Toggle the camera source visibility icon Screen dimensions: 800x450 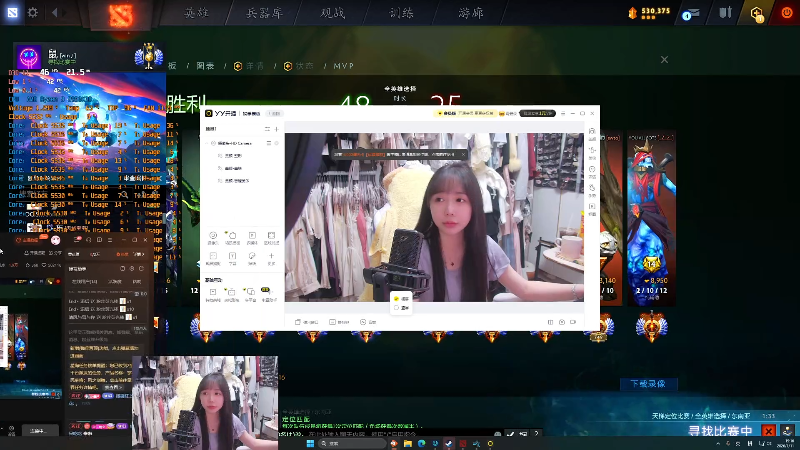click(277, 143)
